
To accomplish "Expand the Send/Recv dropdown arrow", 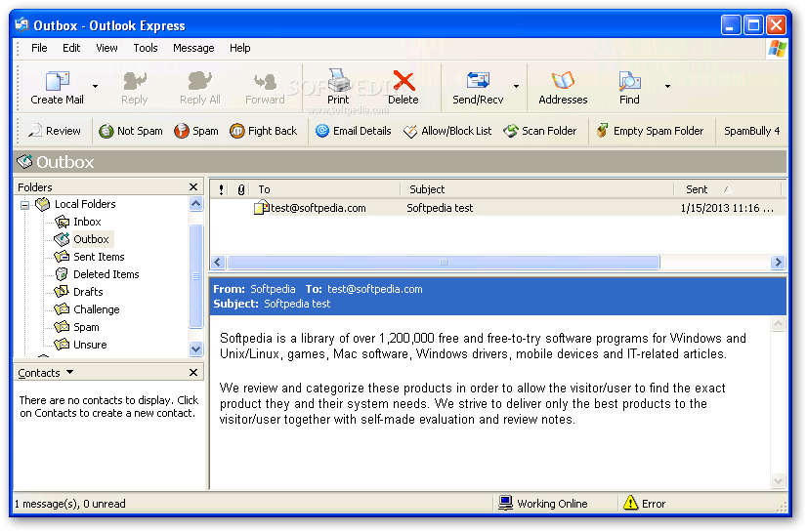I will pyautogui.click(x=516, y=86).
